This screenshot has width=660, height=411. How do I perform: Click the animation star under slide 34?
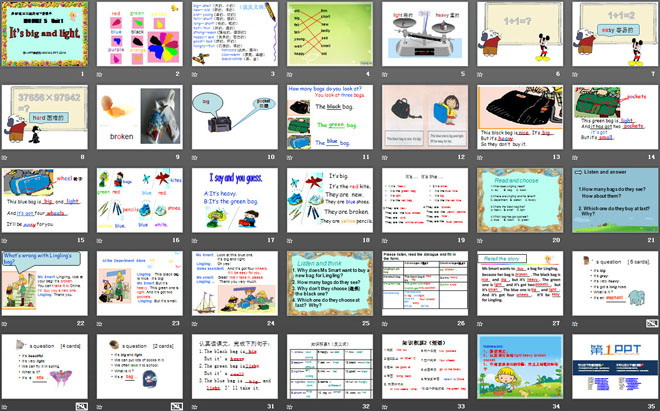pos(480,407)
